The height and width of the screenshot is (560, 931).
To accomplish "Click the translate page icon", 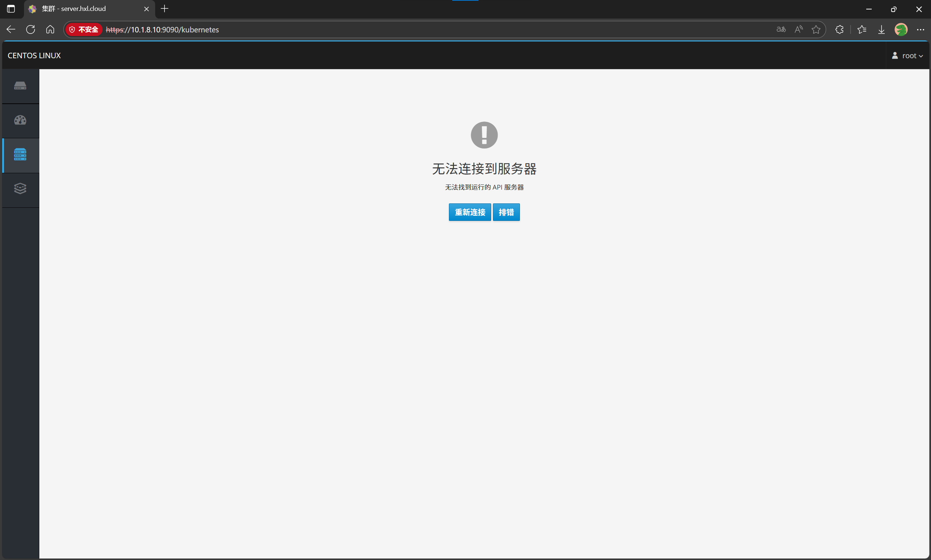I will click(x=781, y=29).
